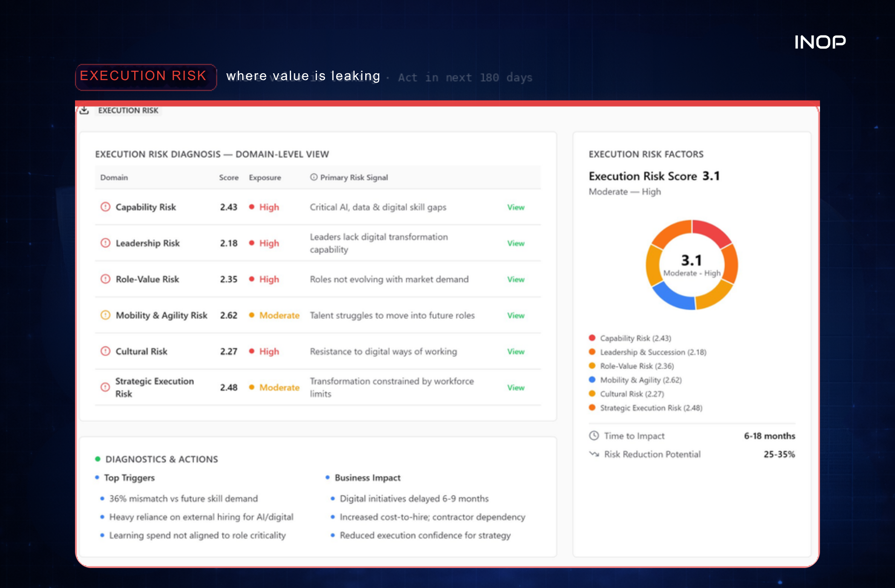Click the '25-35%' Risk Reduction Potential value
The height and width of the screenshot is (588, 895).
click(779, 454)
